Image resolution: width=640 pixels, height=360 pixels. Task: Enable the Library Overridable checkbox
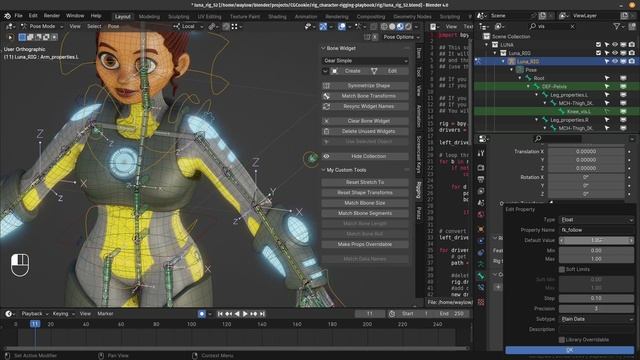coord(562,340)
